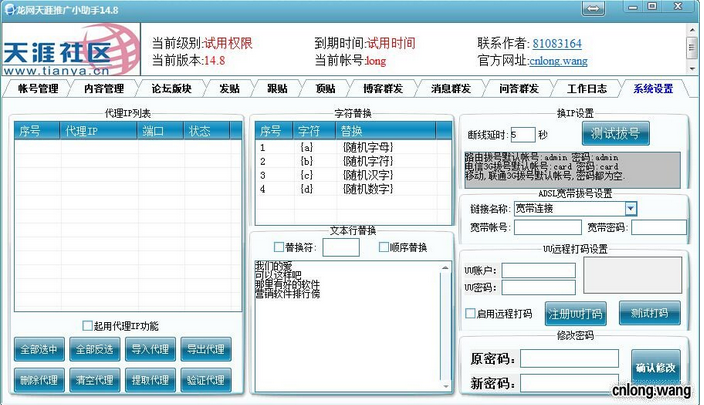This screenshot has width=704, height=405.
Task: Click 提取代理 button
Action: click(x=150, y=380)
